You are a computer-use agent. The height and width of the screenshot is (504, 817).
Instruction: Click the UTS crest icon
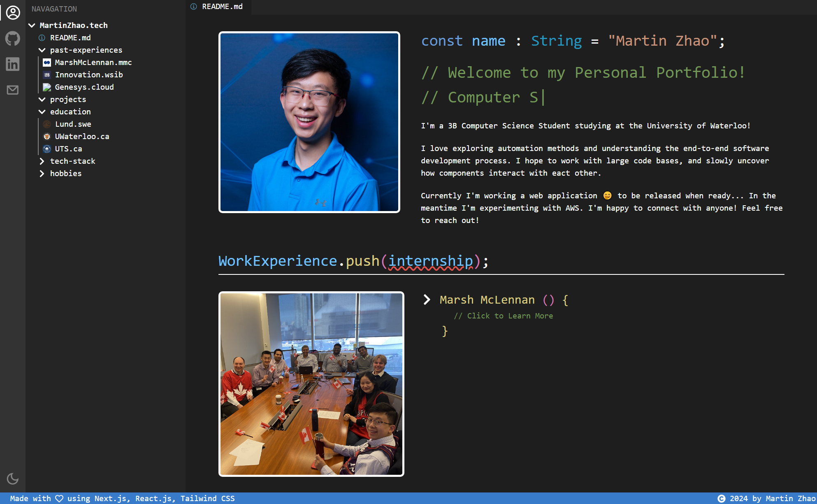pos(47,149)
